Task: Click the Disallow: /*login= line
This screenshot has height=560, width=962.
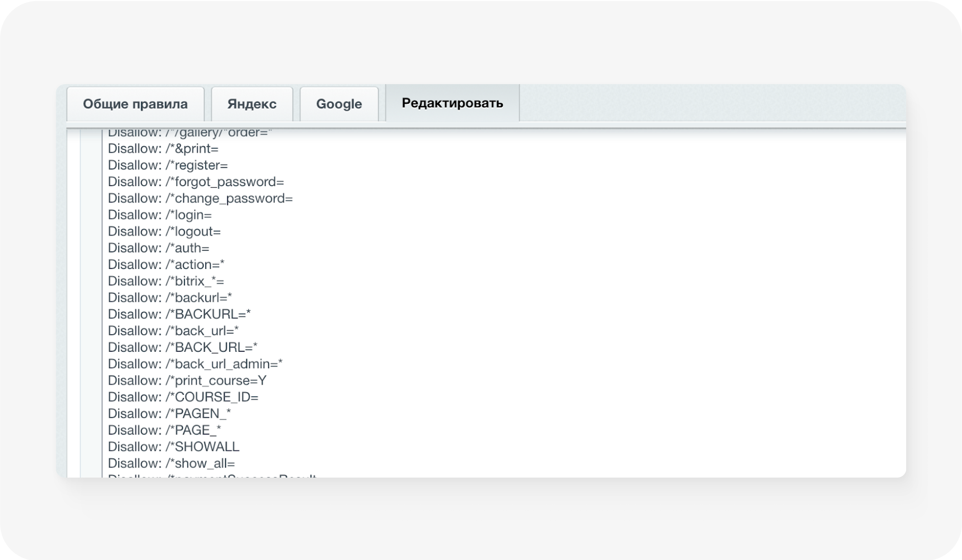Action: coord(160,215)
